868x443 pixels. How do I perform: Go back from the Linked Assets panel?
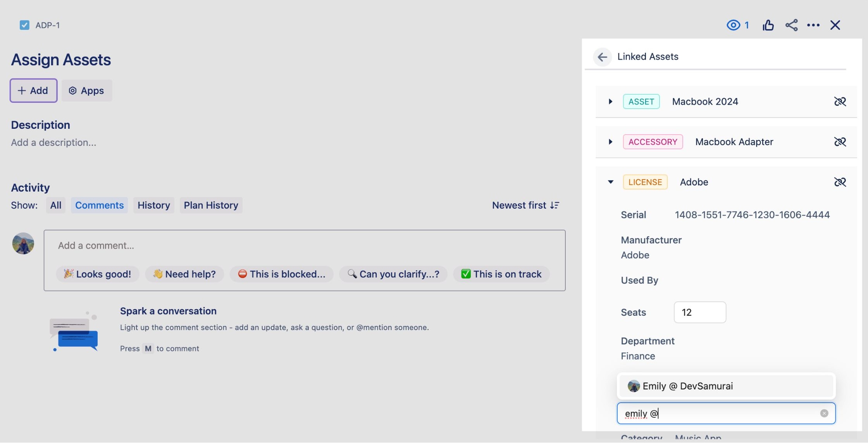(603, 57)
